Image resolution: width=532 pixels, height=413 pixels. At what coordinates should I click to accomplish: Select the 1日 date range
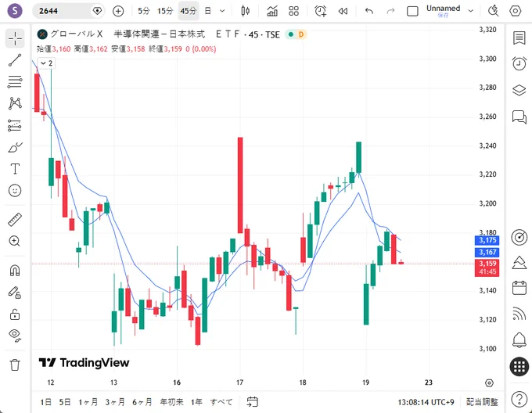pos(46,402)
